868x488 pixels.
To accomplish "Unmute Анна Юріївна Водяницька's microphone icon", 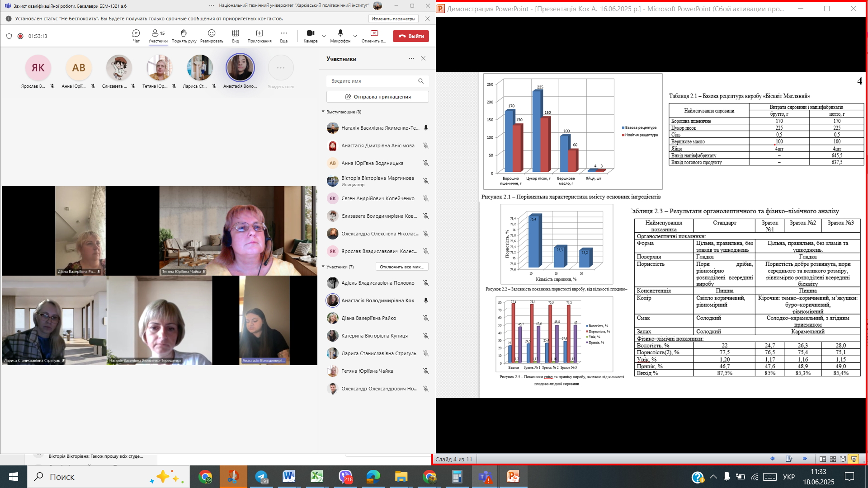I will [425, 163].
